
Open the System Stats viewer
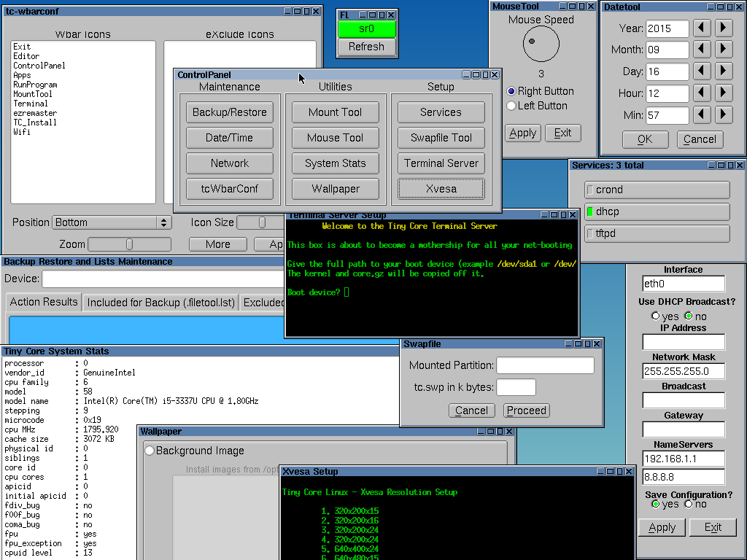click(335, 163)
